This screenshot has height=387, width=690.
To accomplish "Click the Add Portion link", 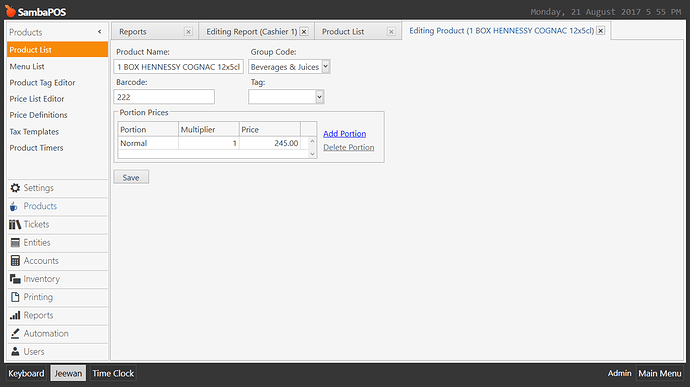I will (345, 134).
